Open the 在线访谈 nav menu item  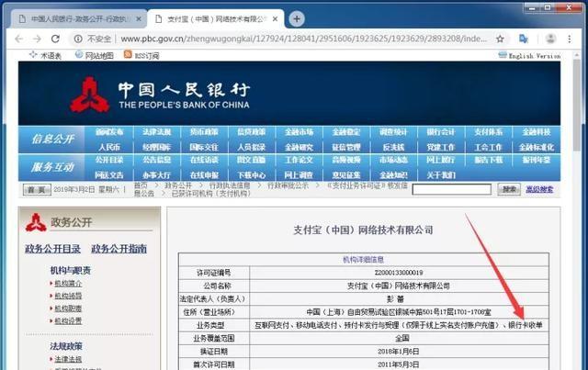(204, 160)
